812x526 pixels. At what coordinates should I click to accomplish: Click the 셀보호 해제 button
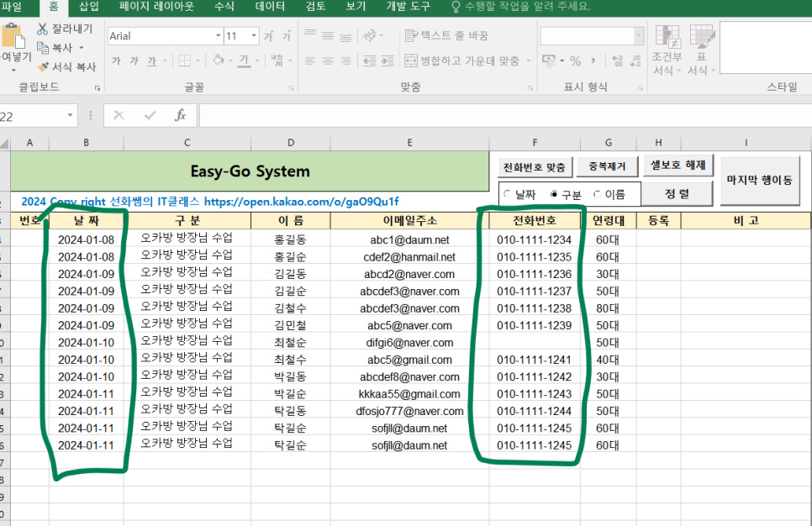coord(678,166)
